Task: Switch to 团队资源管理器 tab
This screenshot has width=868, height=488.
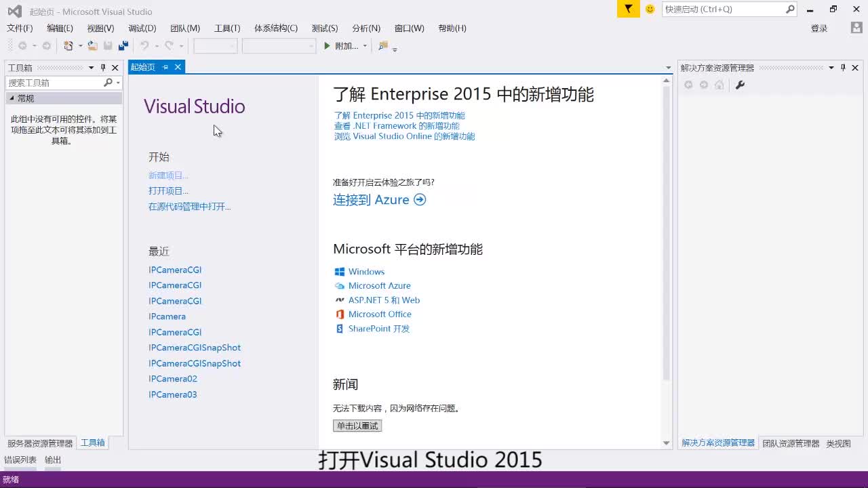Action: (791, 443)
